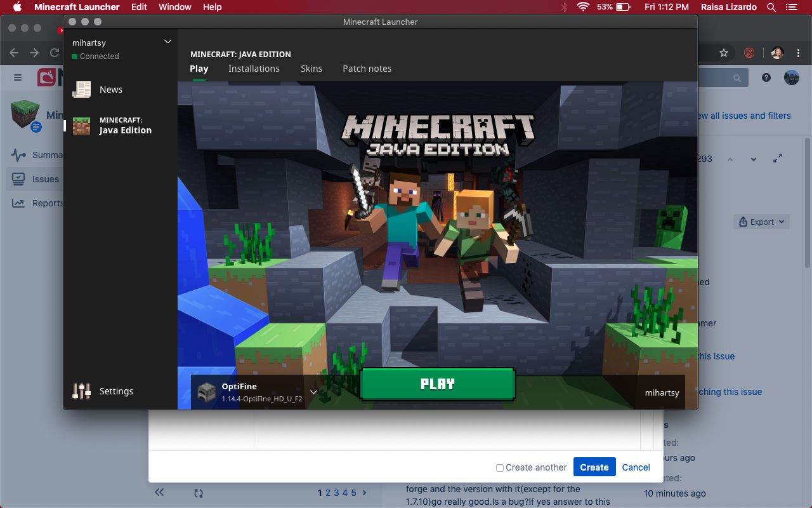Open the News section newspaper icon
The width and height of the screenshot is (812, 508).
point(82,90)
